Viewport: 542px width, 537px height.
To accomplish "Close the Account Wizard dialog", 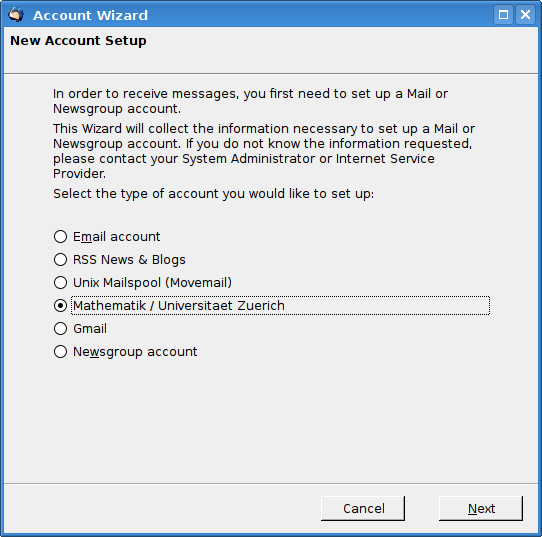I will coord(525,15).
